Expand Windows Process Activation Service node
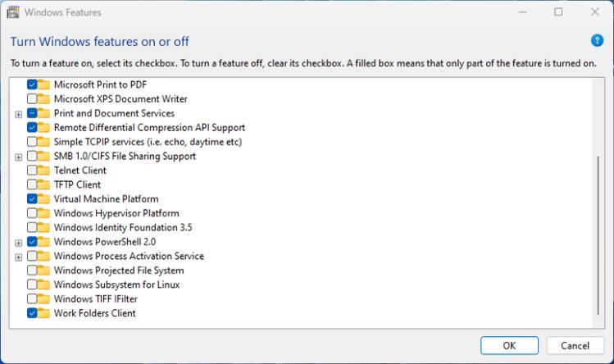This screenshot has width=614, height=364. (x=18, y=257)
